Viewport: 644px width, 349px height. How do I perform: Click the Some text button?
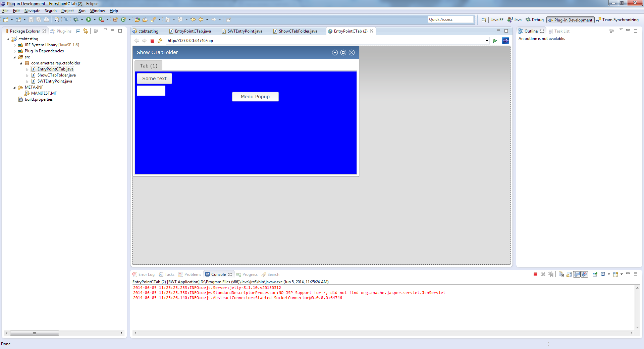coord(154,79)
